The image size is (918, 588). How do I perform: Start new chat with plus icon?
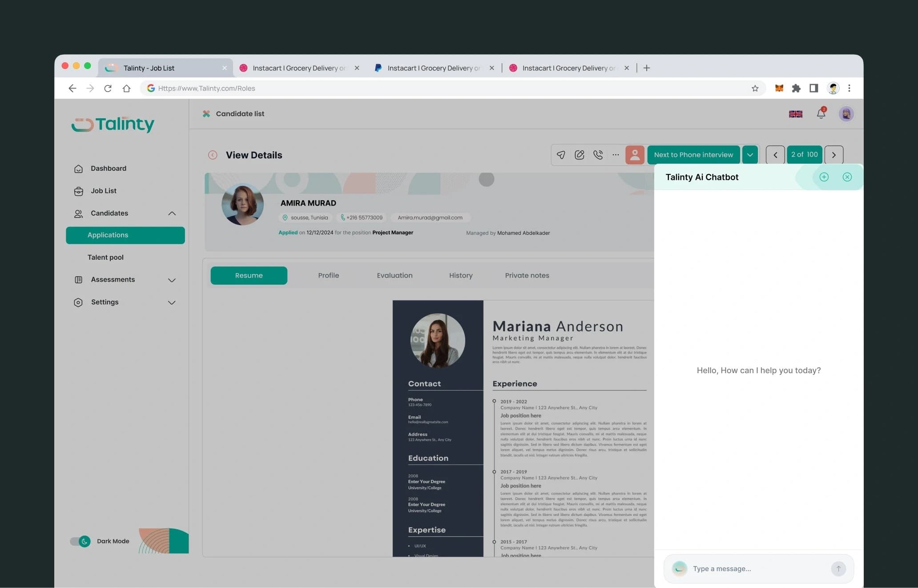(x=824, y=177)
